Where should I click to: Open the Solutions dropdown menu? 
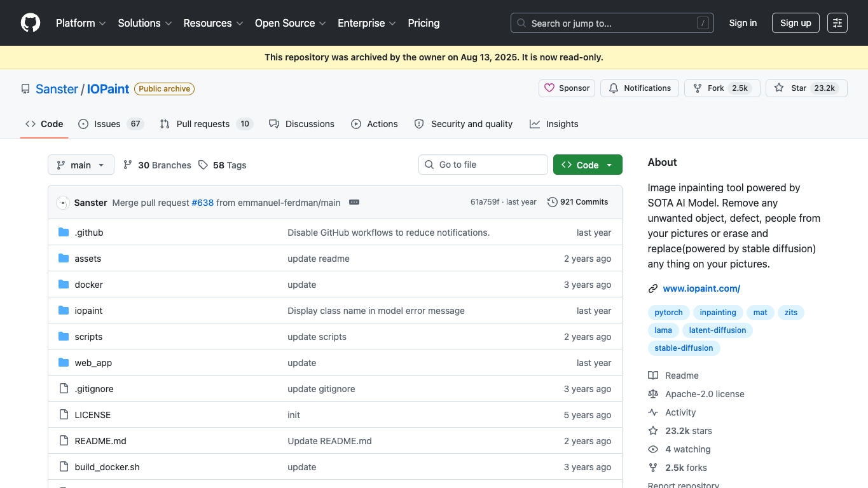coord(145,23)
